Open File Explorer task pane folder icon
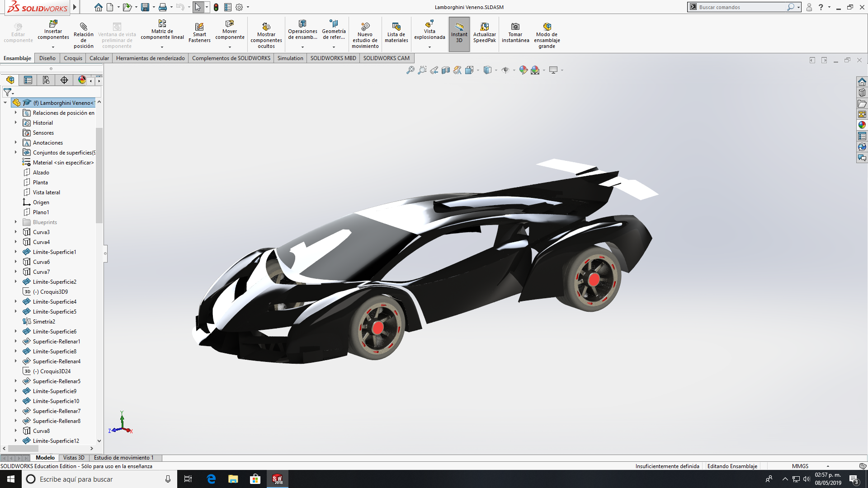 coord(862,103)
